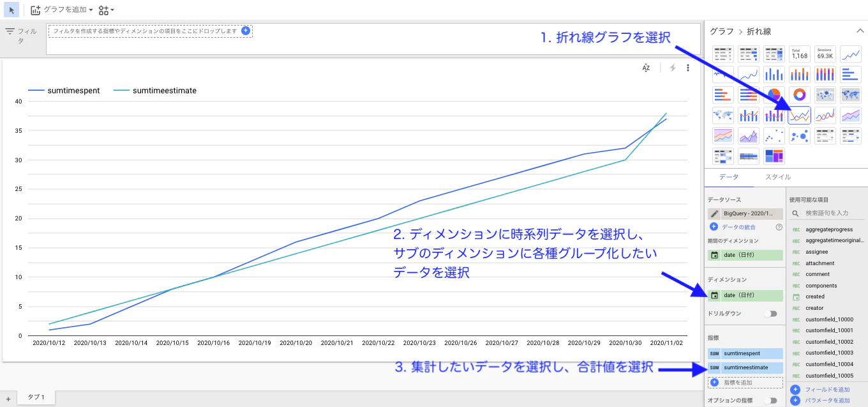Open the three-dot chart menu

pos(688,68)
